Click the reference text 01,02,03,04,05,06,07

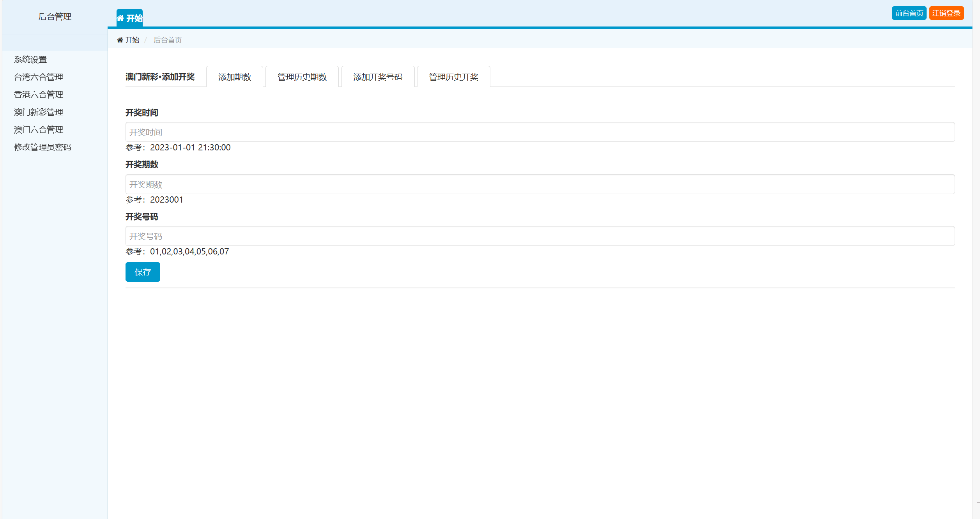[189, 252]
